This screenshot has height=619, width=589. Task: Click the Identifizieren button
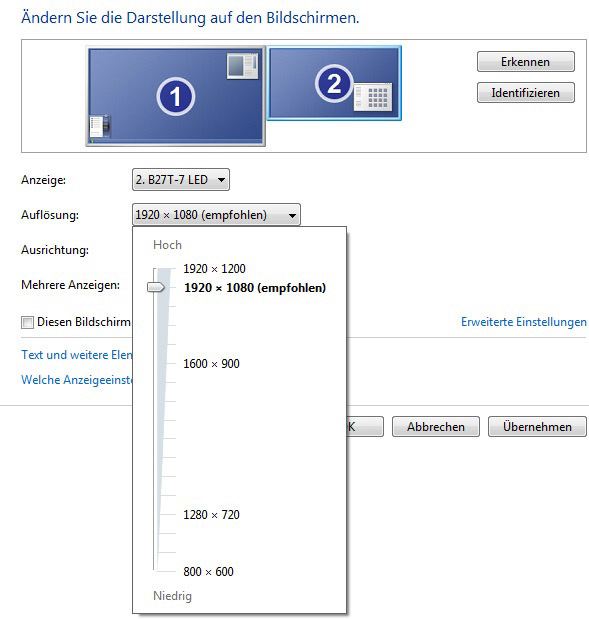pyautogui.click(x=525, y=93)
